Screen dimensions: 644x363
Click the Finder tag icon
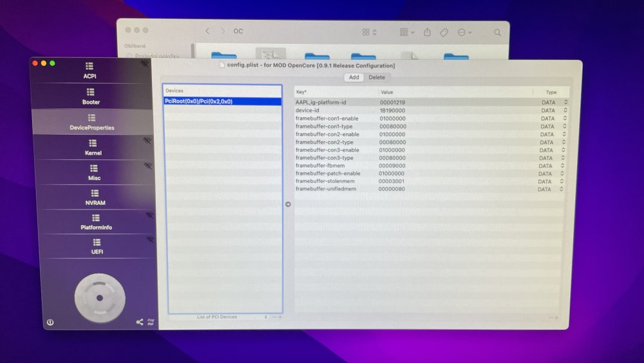click(444, 32)
